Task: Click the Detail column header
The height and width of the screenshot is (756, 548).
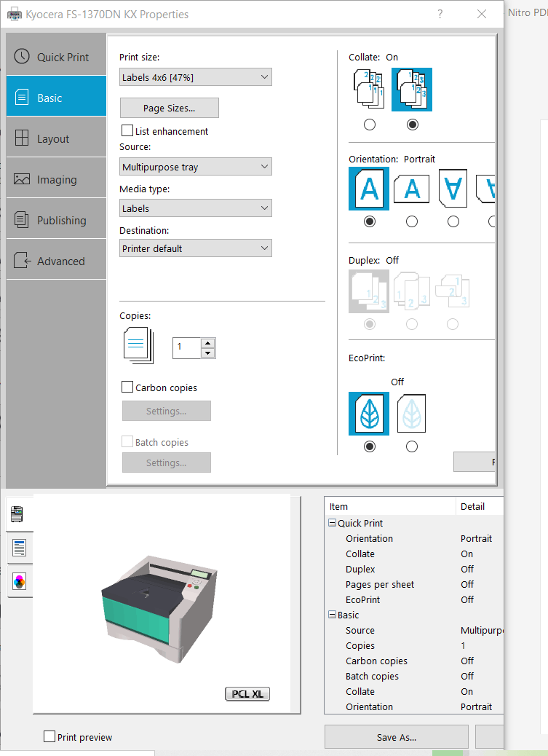Action: pos(480,506)
